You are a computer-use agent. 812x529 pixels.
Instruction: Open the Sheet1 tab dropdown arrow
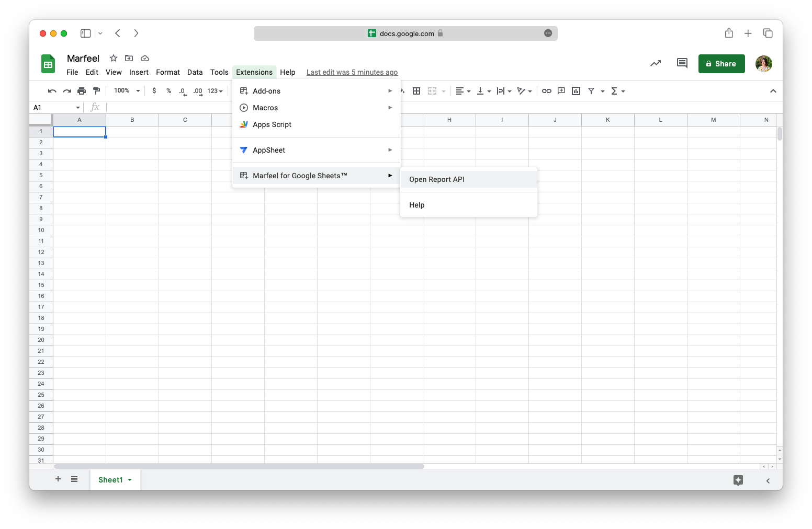[x=129, y=479]
